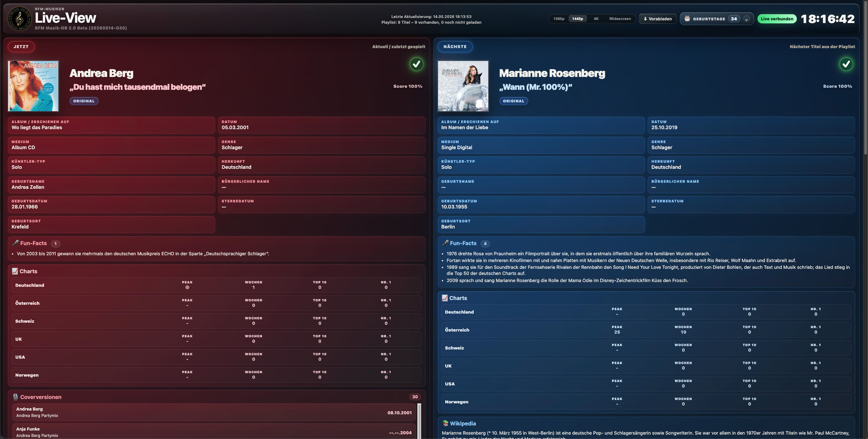Click the birth date '28.01.1966'
This screenshot has height=439, width=868.
(24, 207)
